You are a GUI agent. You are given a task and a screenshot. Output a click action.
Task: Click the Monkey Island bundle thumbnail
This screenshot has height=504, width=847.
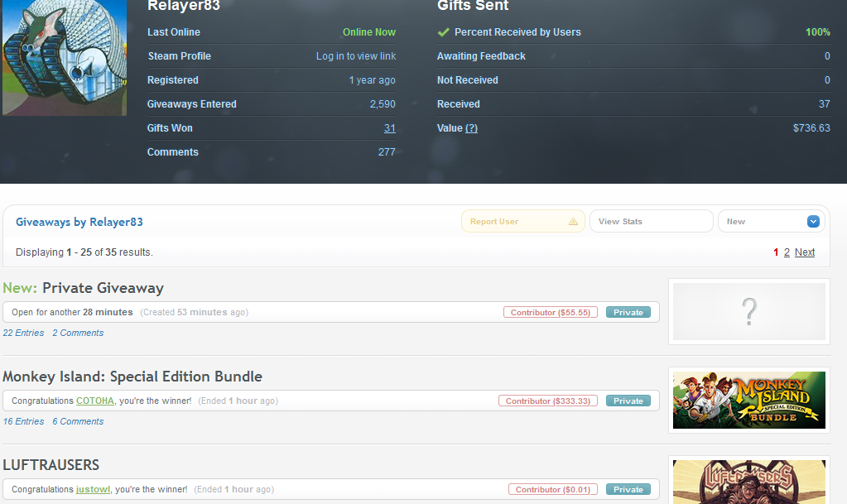pyautogui.click(x=748, y=401)
